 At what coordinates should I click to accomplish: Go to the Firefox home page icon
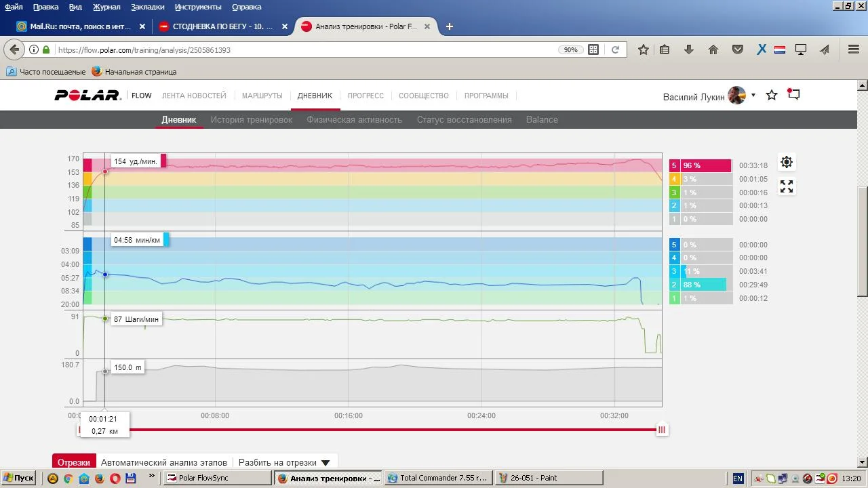[x=713, y=49]
